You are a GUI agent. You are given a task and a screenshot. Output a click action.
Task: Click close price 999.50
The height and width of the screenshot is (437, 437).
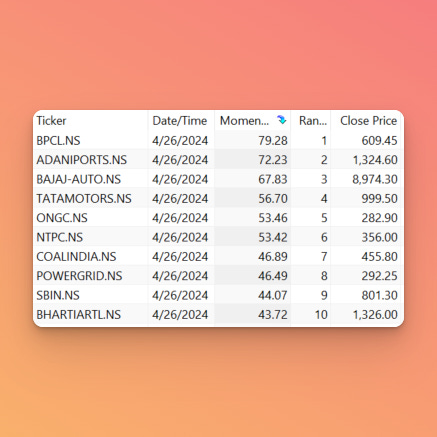(380, 199)
